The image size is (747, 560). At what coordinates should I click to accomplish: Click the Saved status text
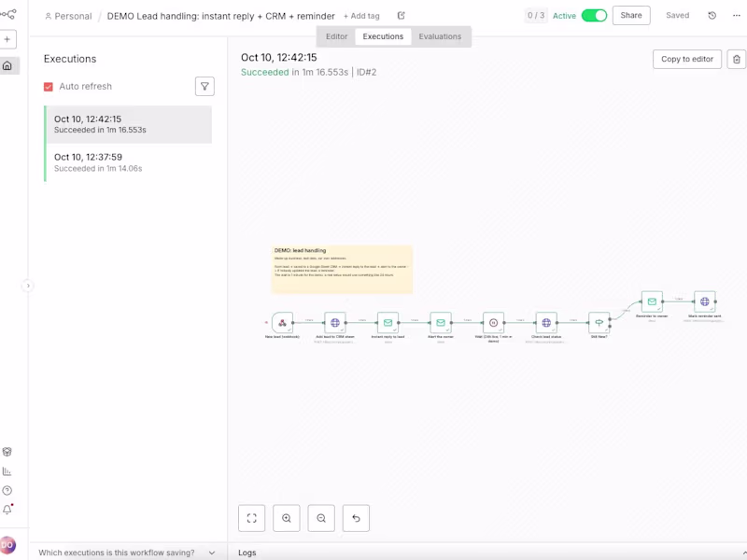[678, 16]
